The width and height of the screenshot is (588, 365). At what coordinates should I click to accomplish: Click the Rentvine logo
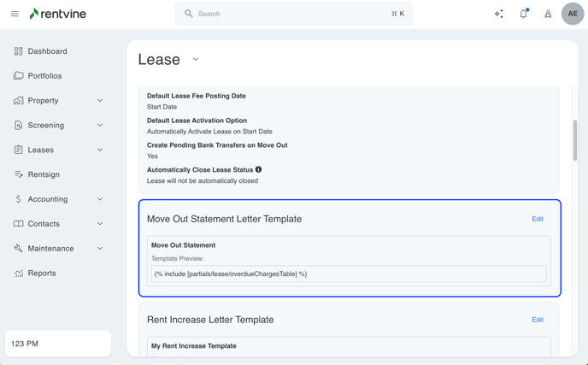point(57,14)
